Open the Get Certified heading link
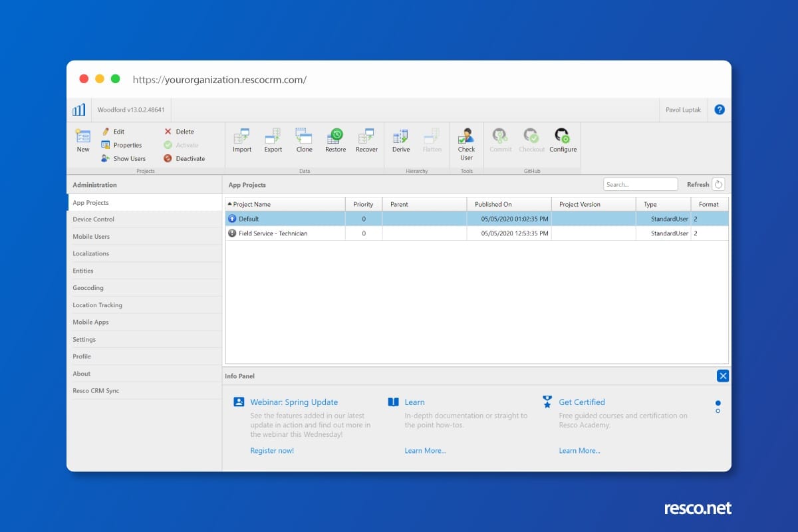The width and height of the screenshot is (798, 532). pos(582,402)
